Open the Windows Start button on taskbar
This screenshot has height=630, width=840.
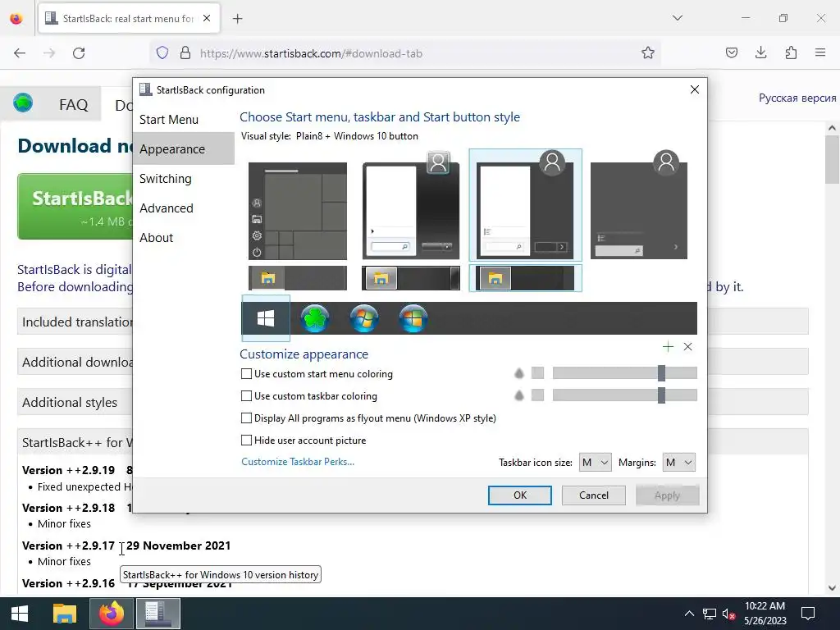(20, 614)
